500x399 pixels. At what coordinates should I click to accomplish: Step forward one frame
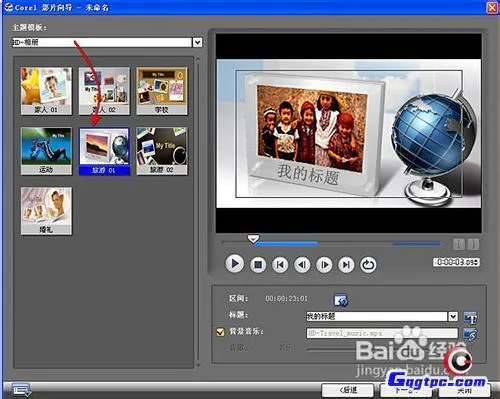click(324, 265)
